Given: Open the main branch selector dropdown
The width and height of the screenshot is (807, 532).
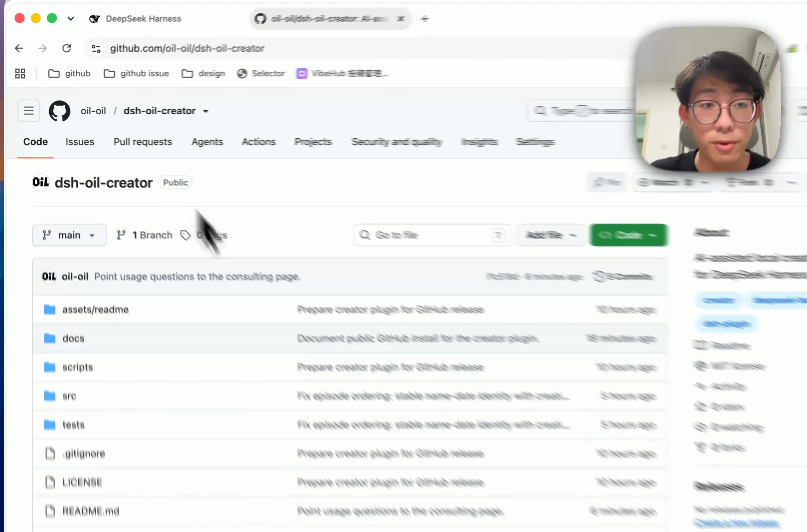Looking at the screenshot, I should pyautogui.click(x=69, y=235).
